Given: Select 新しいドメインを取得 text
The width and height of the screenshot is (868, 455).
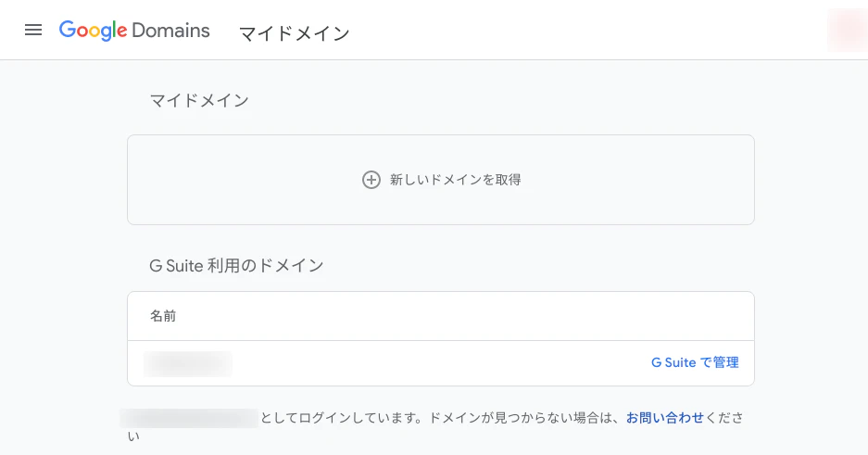Looking at the screenshot, I should pos(455,180).
